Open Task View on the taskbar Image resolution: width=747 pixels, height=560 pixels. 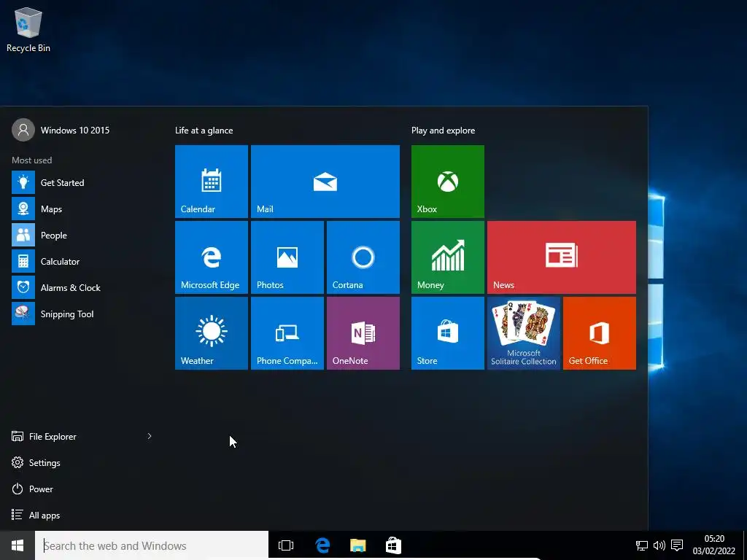pyautogui.click(x=286, y=545)
